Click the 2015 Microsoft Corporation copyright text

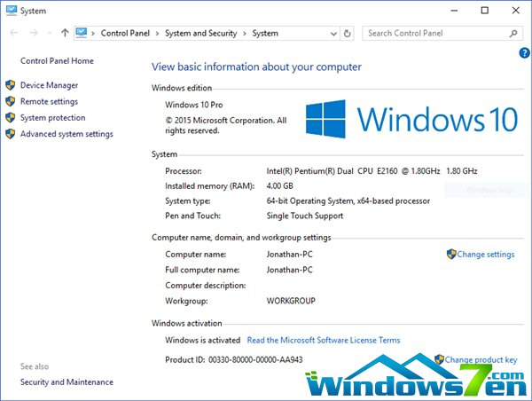point(225,125)
